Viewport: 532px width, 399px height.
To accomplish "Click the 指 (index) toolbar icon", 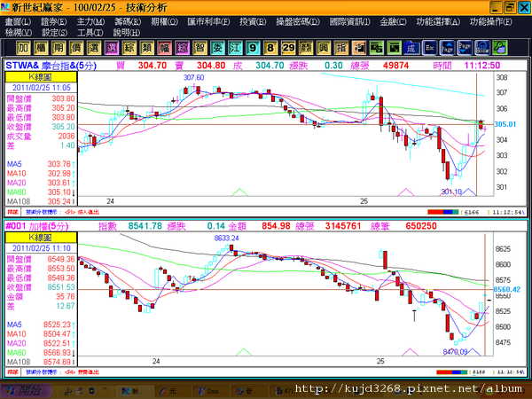I will 341,48.
